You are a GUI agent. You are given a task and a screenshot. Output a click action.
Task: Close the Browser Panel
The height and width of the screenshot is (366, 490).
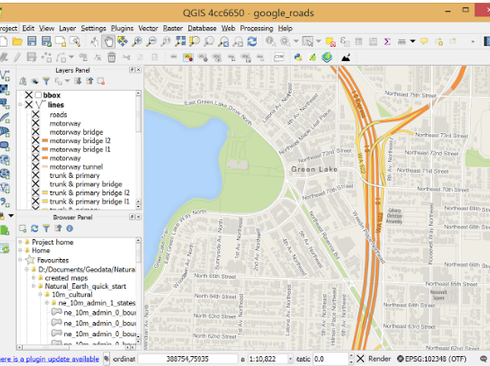(x=138, y=217)
